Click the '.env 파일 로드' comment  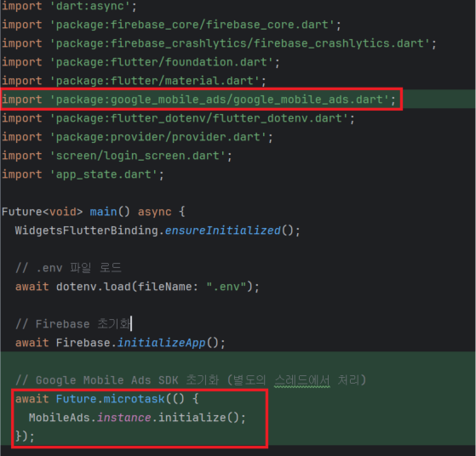(68, 268)
